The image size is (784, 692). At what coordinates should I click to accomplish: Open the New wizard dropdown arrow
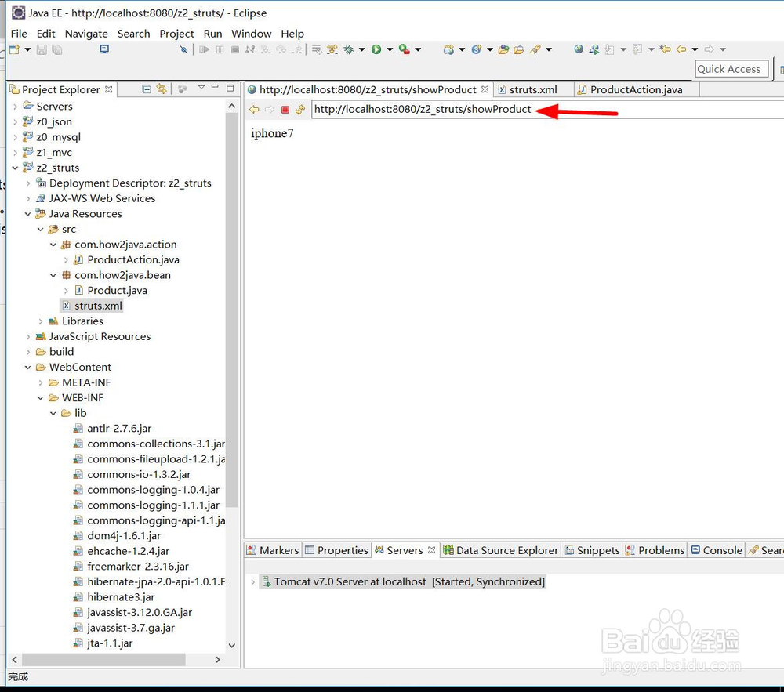coord(27,49)
